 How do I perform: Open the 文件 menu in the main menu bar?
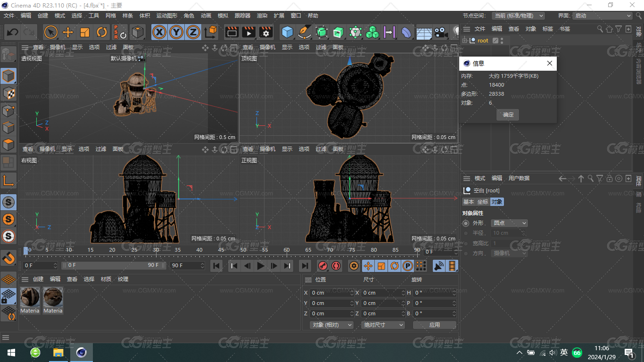coord(9,16)
